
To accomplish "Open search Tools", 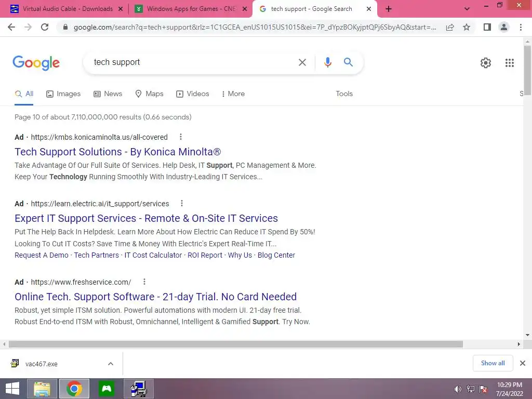I will [x=344, y=94].
